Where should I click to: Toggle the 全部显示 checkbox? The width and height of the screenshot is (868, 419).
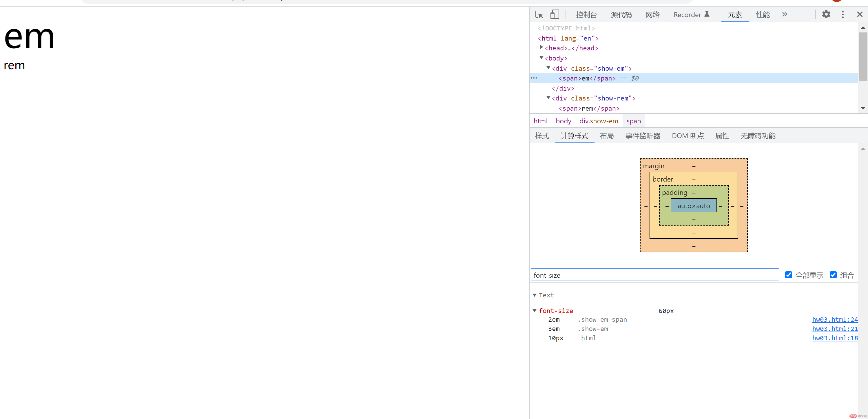(789, 275)
